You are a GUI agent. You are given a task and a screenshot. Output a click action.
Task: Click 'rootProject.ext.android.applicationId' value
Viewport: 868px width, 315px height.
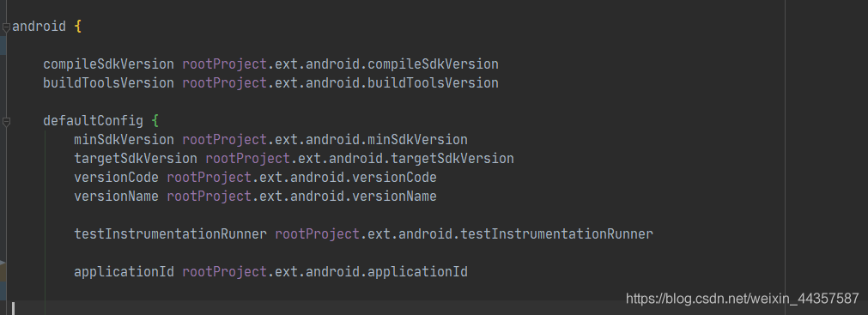click(325, 272)
